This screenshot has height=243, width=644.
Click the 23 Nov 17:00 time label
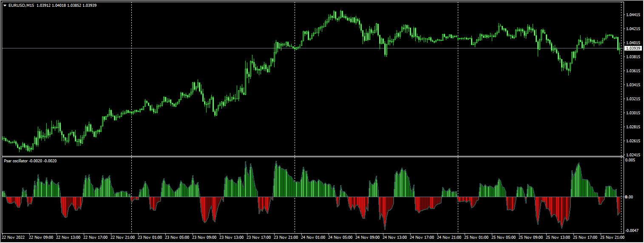tap(259, 237)
